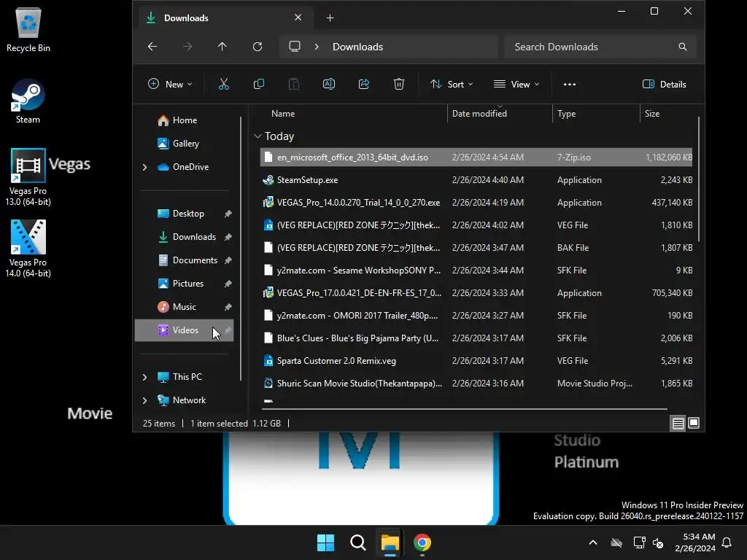
Task: Sort by Name column header
Action: pos(283,114)
